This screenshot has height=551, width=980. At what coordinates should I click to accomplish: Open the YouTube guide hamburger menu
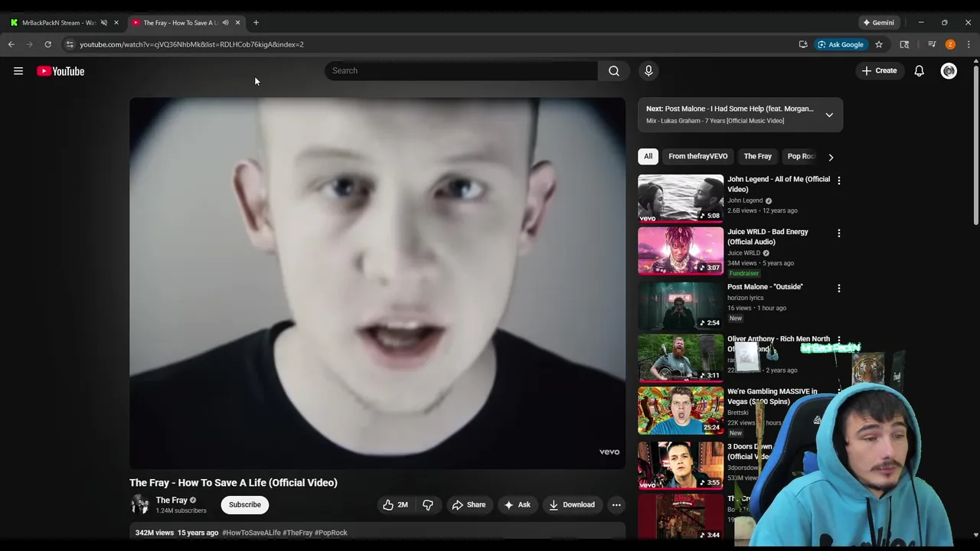click(18, 71)
